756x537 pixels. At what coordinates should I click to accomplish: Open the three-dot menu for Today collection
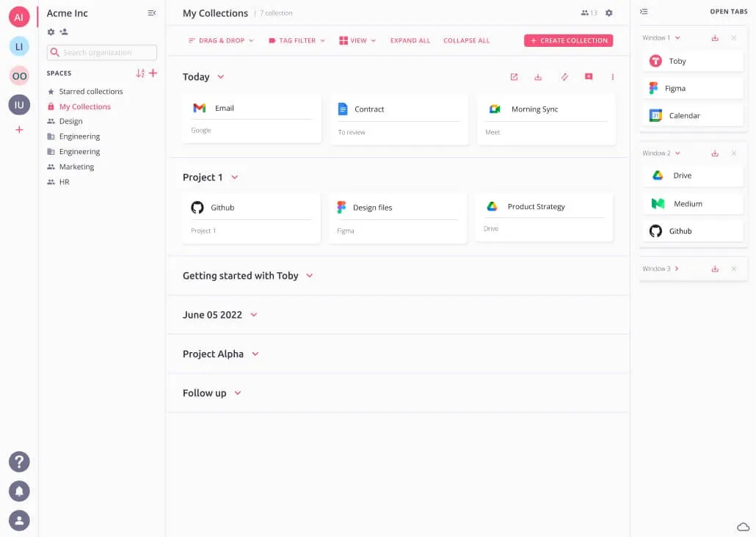point(613,76)
